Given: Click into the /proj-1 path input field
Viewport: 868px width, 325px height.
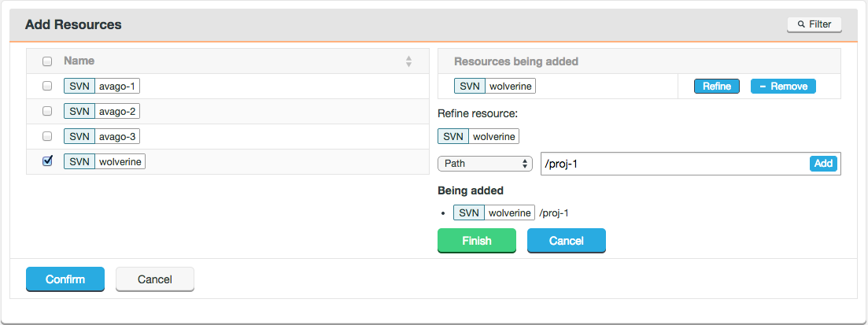Looking at the screenshot, I should (x=674, y=164).
